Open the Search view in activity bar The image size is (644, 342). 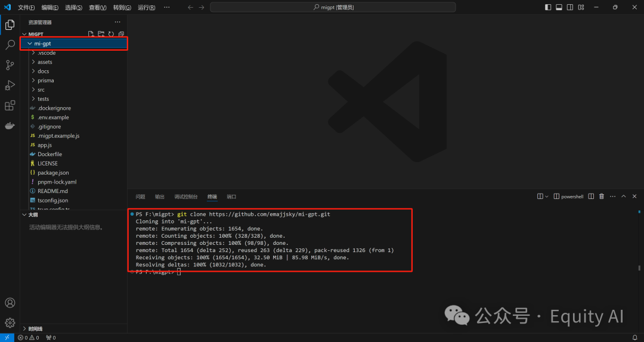(10, 45)
